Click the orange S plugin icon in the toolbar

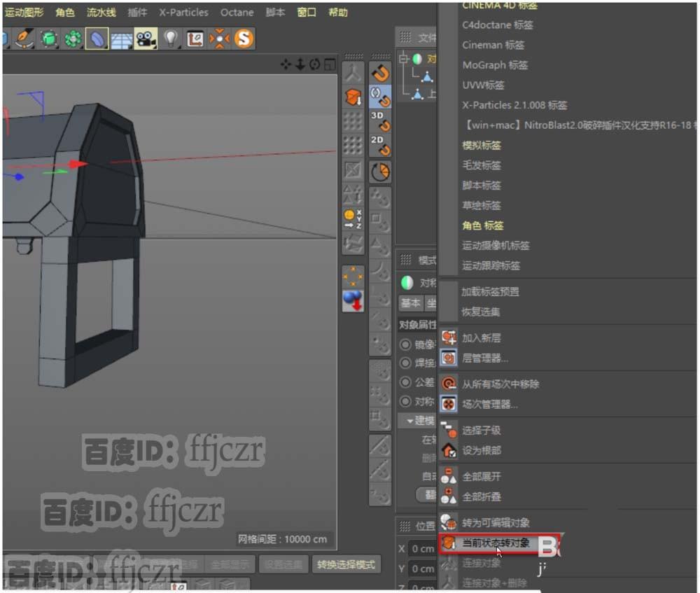click(x=244, y=39)
